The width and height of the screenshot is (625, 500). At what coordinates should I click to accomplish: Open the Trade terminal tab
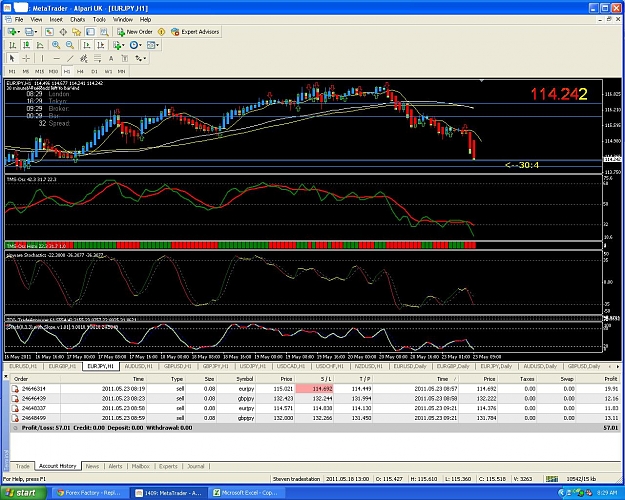tap(22, 466)
